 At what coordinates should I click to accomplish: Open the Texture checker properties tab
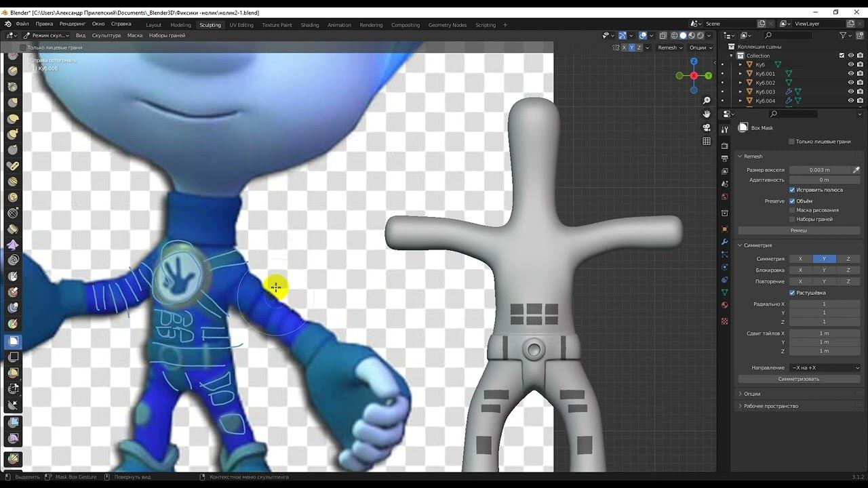coord(725,321)
